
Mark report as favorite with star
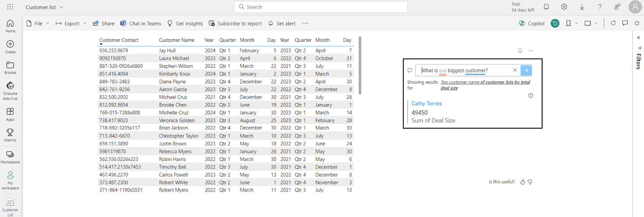coord(637,23)
